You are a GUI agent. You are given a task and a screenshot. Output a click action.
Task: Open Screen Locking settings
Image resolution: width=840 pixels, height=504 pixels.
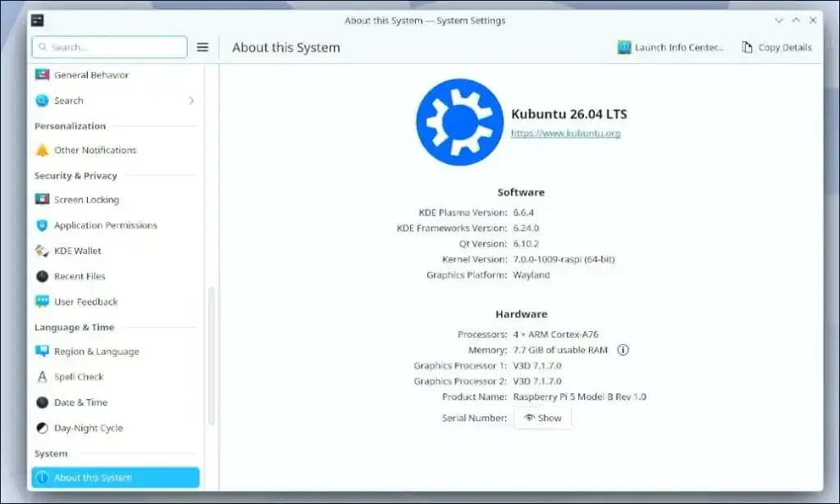point(116,200)
